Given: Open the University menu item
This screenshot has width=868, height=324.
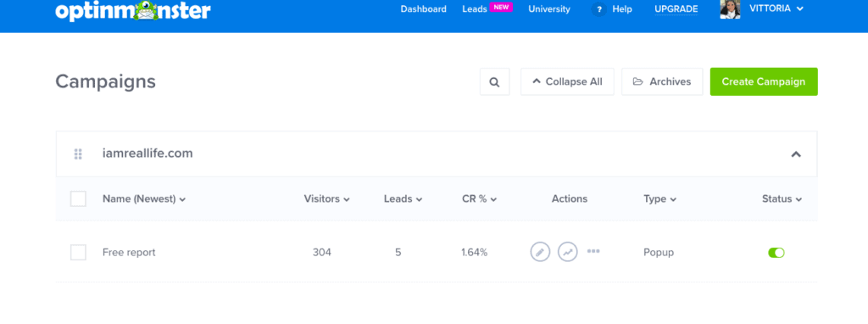Looking at the screenshot, I should point(549,9).
